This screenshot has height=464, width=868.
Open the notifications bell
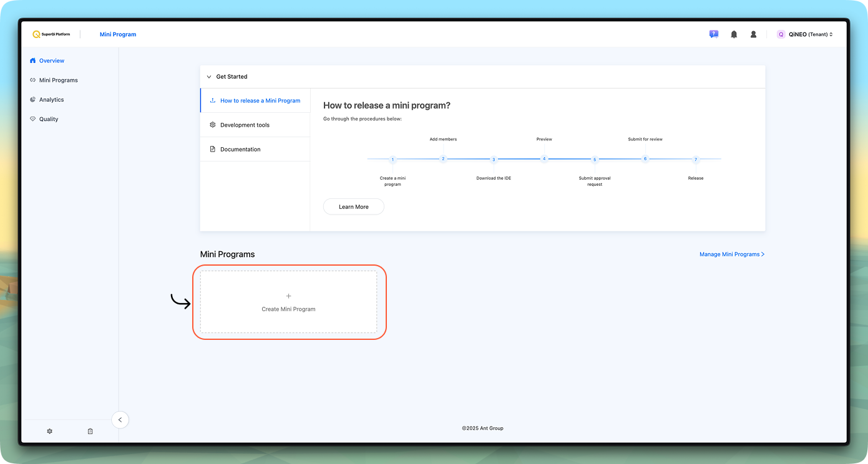[x=734, y=34]
